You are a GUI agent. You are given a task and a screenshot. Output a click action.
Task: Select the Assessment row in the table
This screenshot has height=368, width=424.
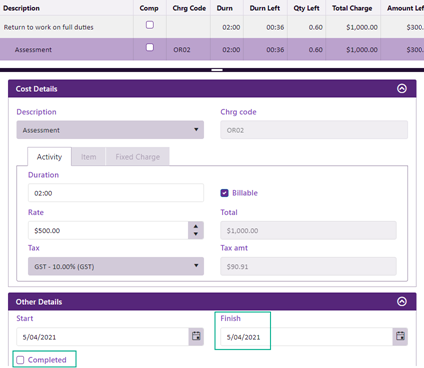pyautogui.click(x=212, y=49)
